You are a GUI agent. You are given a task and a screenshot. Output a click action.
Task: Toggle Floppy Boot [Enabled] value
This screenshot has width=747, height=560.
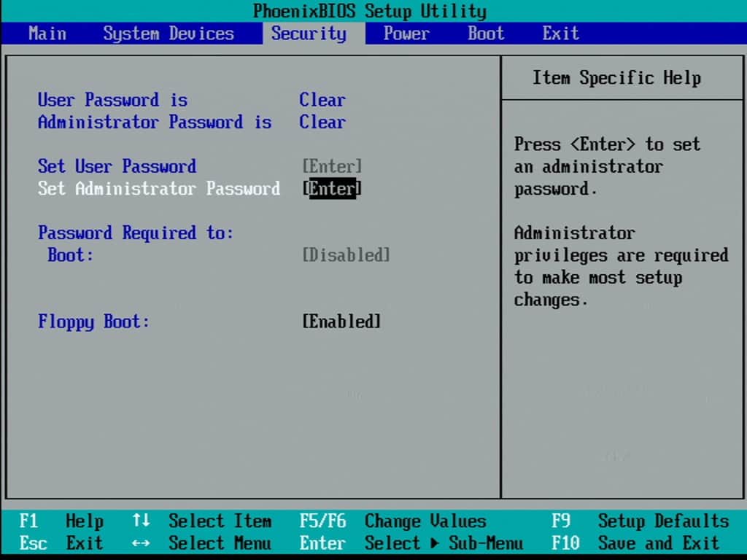click(341, 322)
